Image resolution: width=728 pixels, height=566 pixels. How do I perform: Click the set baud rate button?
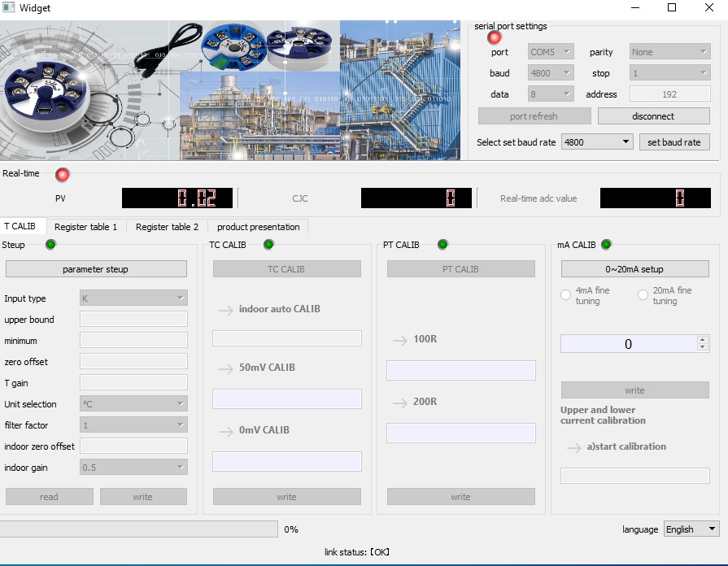click(x=674, y=142)
